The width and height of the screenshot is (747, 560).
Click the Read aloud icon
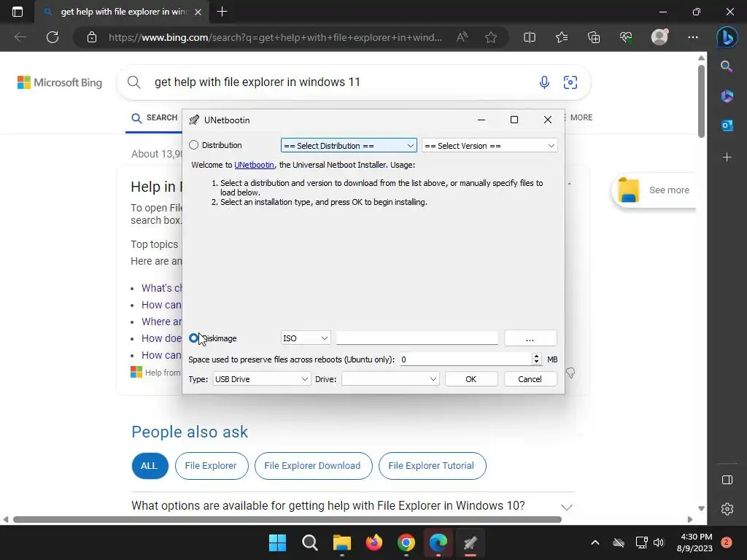point(462,37)
